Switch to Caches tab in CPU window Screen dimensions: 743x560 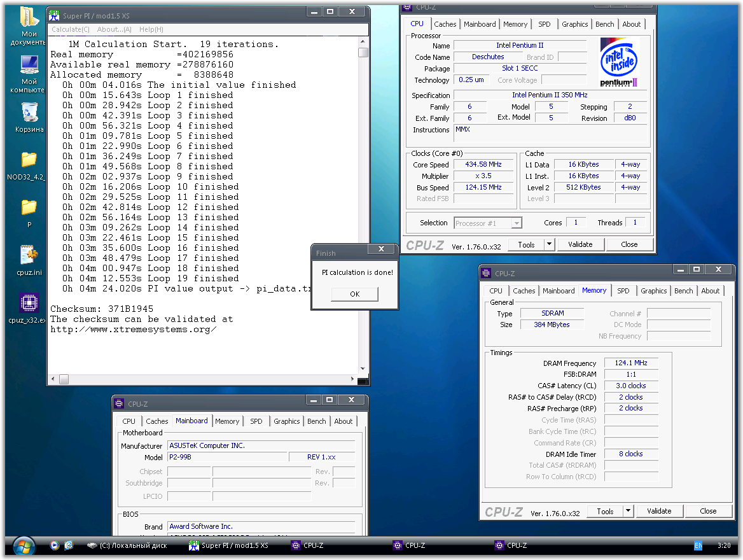pos(445,24)
